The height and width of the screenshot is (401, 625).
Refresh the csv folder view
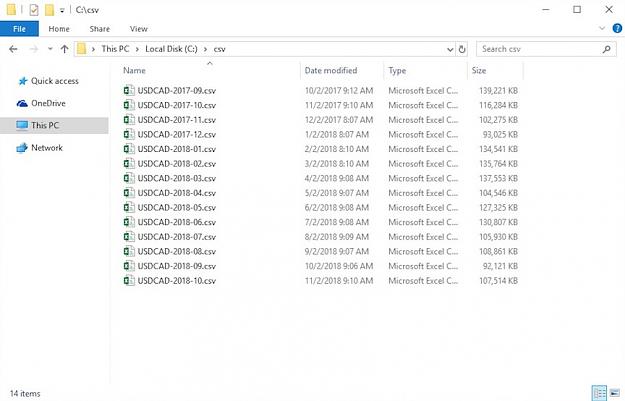point(462,49)
